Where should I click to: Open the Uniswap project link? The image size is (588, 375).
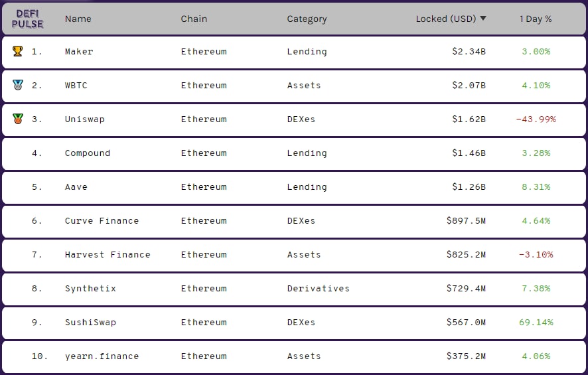pos(84,119)
